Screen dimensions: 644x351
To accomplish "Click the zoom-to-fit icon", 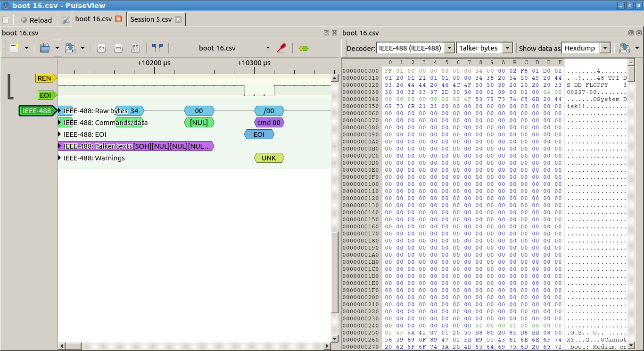I will click(x=135, y=48).
